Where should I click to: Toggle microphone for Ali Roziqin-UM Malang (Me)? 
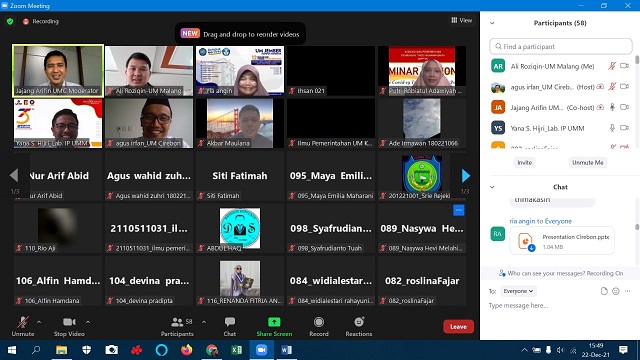click(612, 66)
